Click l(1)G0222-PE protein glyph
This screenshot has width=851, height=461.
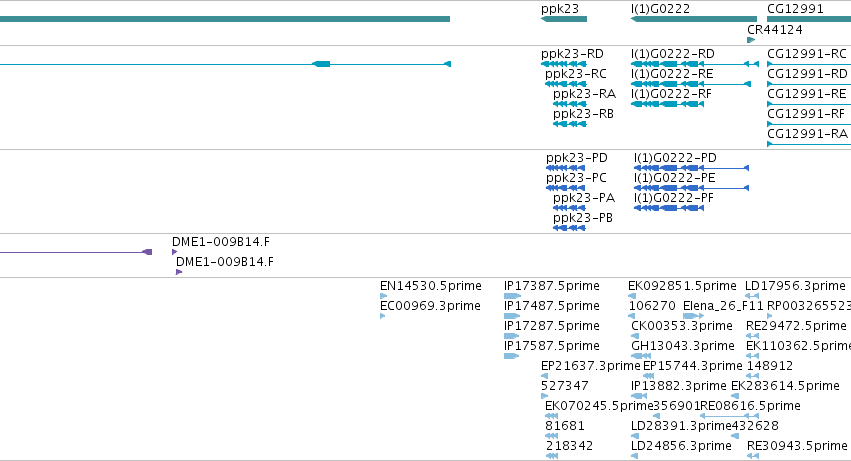pos(691,188)
